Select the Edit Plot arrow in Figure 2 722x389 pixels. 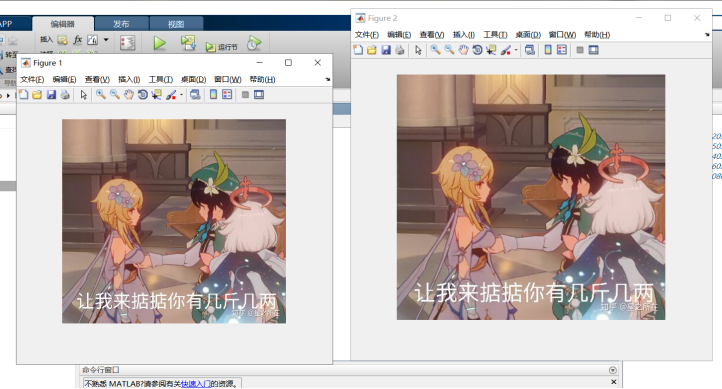coord(418,50)
